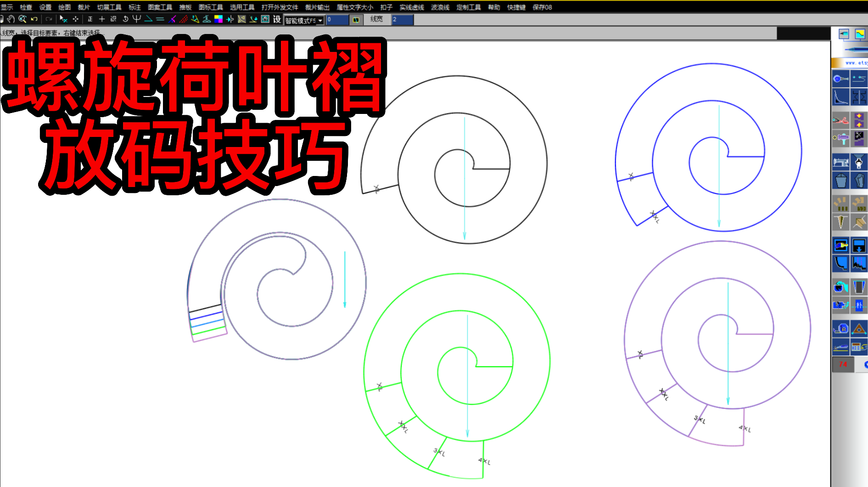
Task: Select the zoom magnifier tool
Action: (x=22, y=19)
